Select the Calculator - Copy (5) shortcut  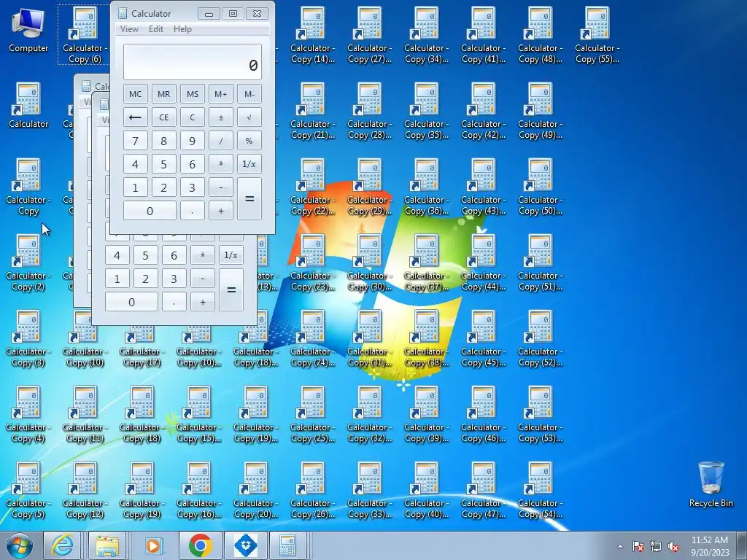tap(28, 490)
